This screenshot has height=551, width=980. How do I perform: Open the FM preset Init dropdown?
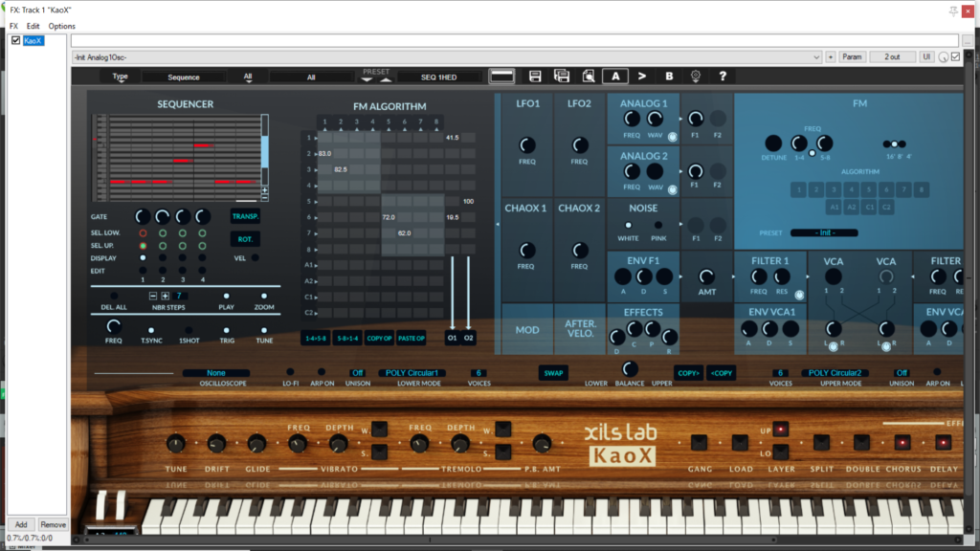point(824,232)
